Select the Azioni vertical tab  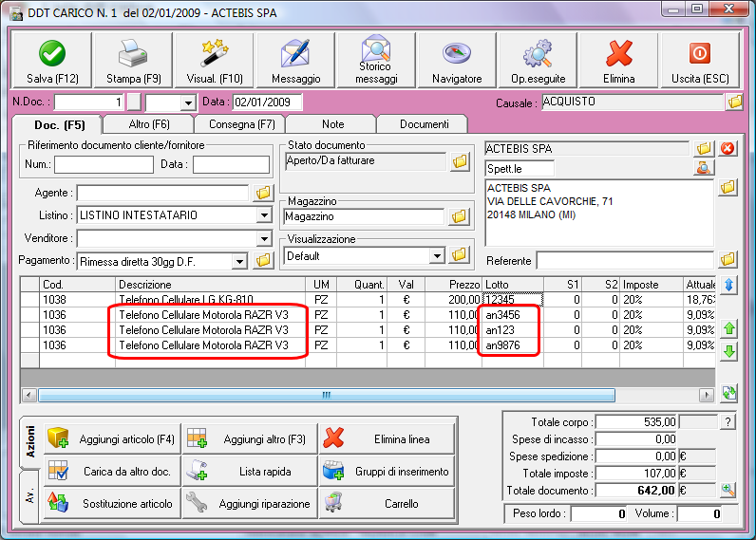point(30,441)
